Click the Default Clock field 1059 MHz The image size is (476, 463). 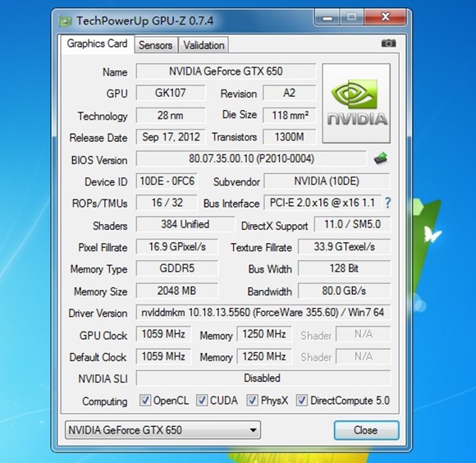click(163, 356)
